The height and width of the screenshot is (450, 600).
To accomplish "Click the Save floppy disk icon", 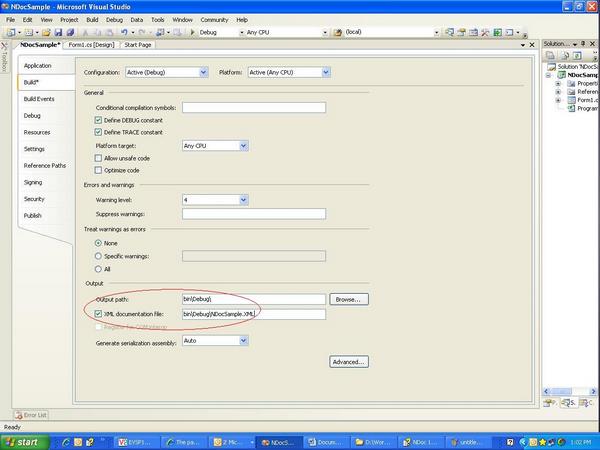I will (x=58, y=33).
